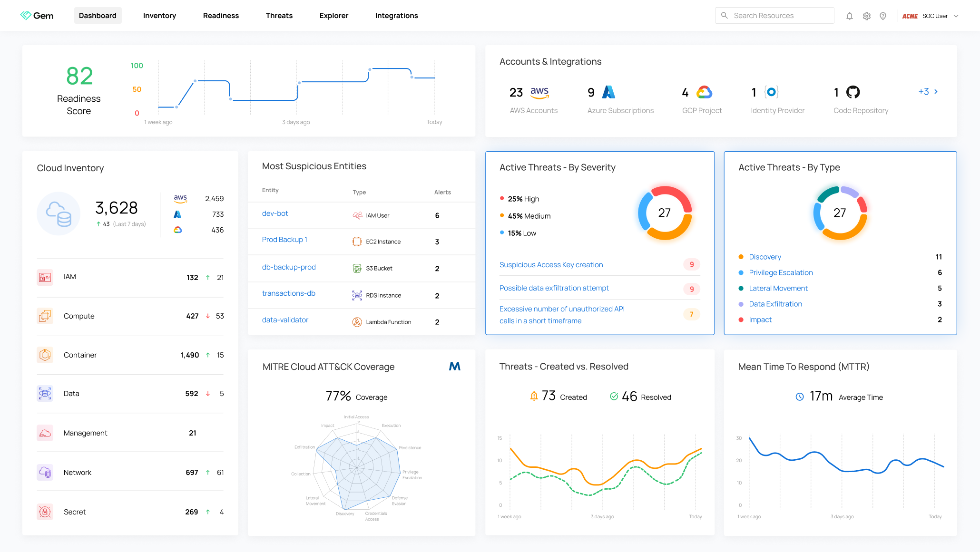The width and height of the screenshot is (980, 552).
Task: Click the Azure Subscriptions logo
Action: pos(608,92)
